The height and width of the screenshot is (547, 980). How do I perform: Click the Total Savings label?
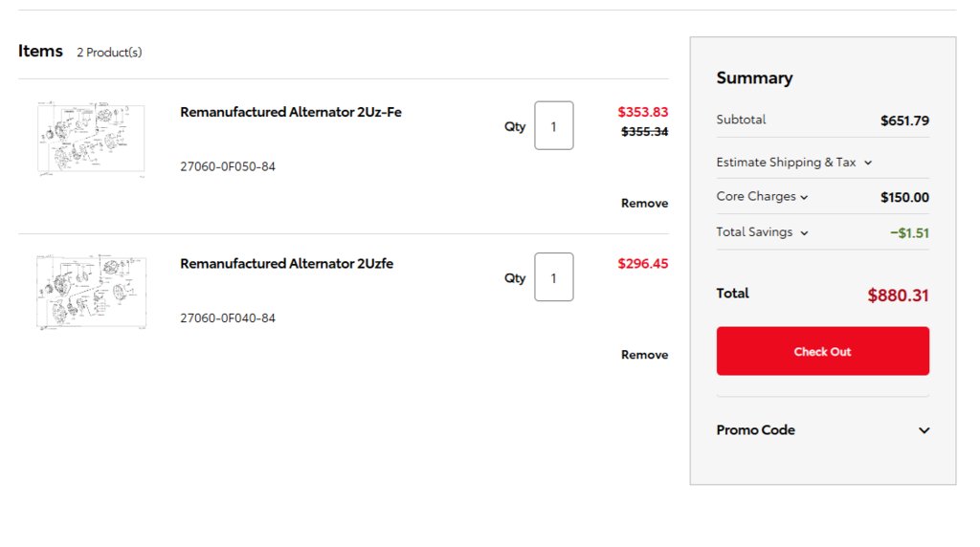tap(754, 231)
